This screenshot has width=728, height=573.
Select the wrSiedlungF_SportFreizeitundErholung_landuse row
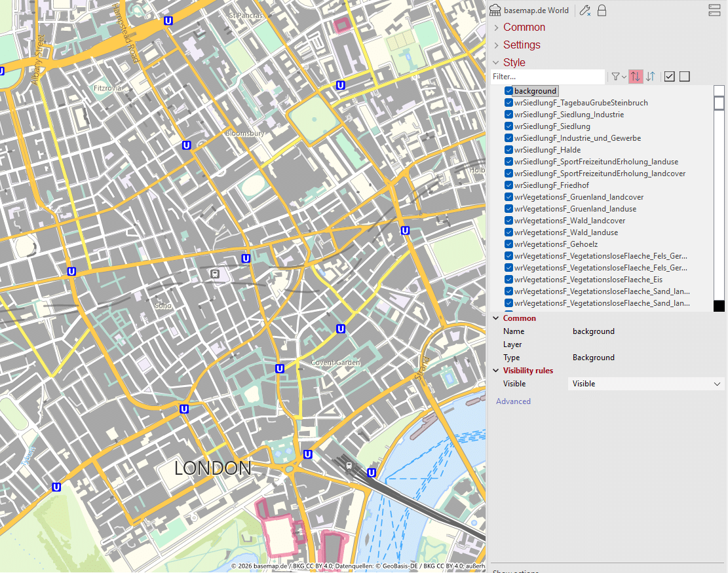[x=596, y=162]
